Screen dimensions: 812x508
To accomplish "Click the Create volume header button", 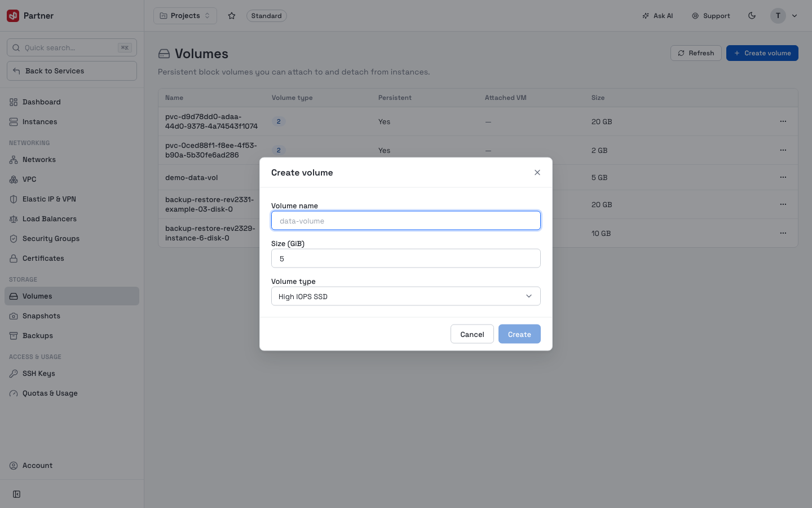I will [x=762, y=53].
